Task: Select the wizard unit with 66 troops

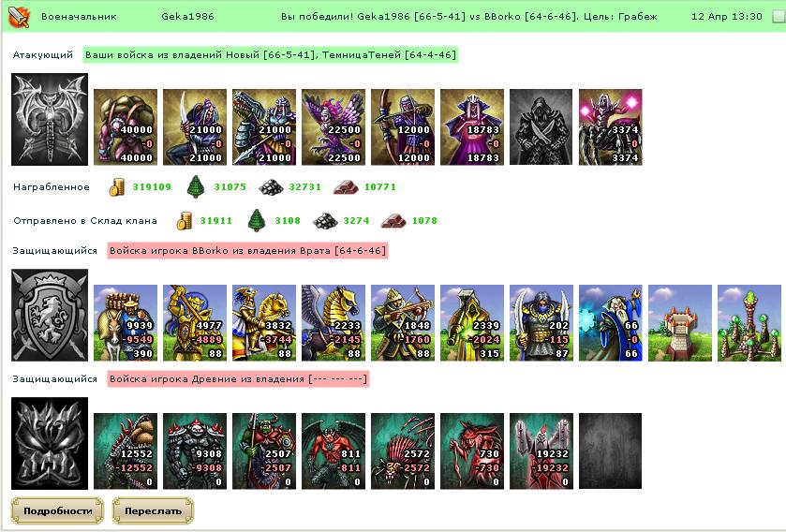Action: pyautogui.click(x=611, y=323)
